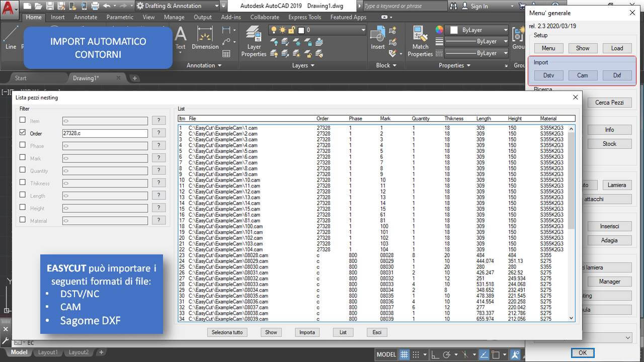644x362 pixels.
Task: Open the Express Tools ribbon tab
Action: pyautogui.click(x=304, y=17)
